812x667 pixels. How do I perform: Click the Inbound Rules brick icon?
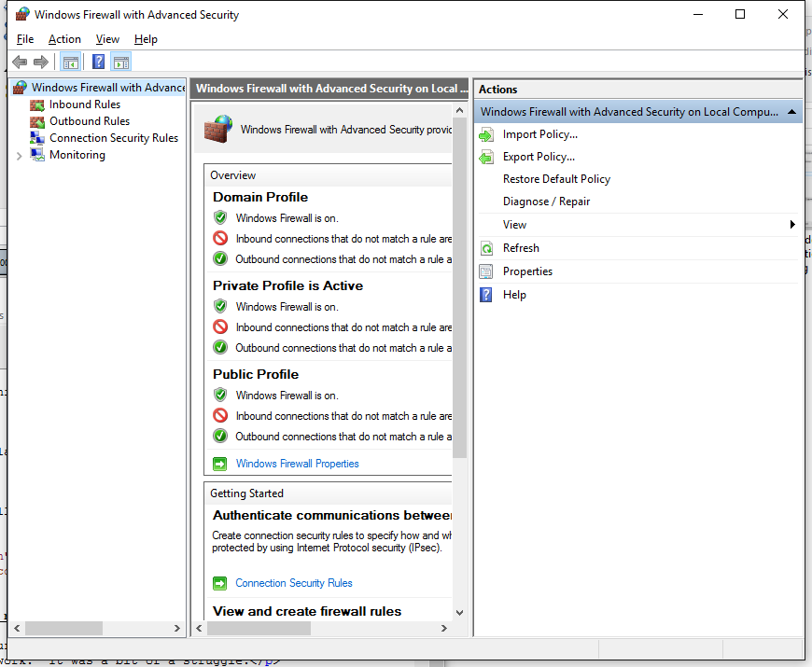point(36,105)
